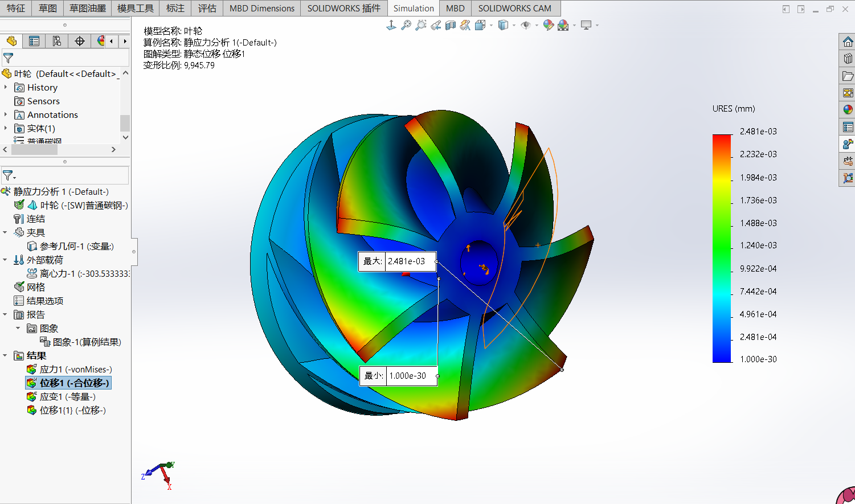This screenshot has width=855, height=504.
Task: Open the Appearances color-ball icon in task pane
Action: (848, 110)
